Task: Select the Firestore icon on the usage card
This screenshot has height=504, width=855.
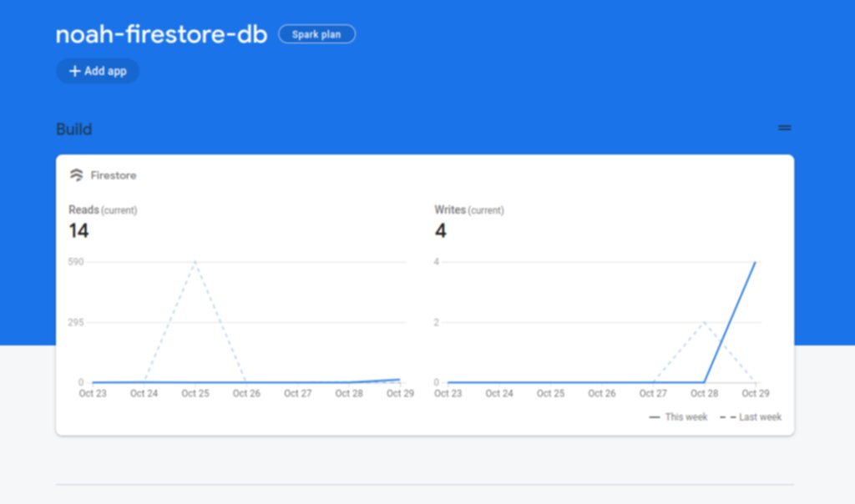Action: click(x=77, y=174)
